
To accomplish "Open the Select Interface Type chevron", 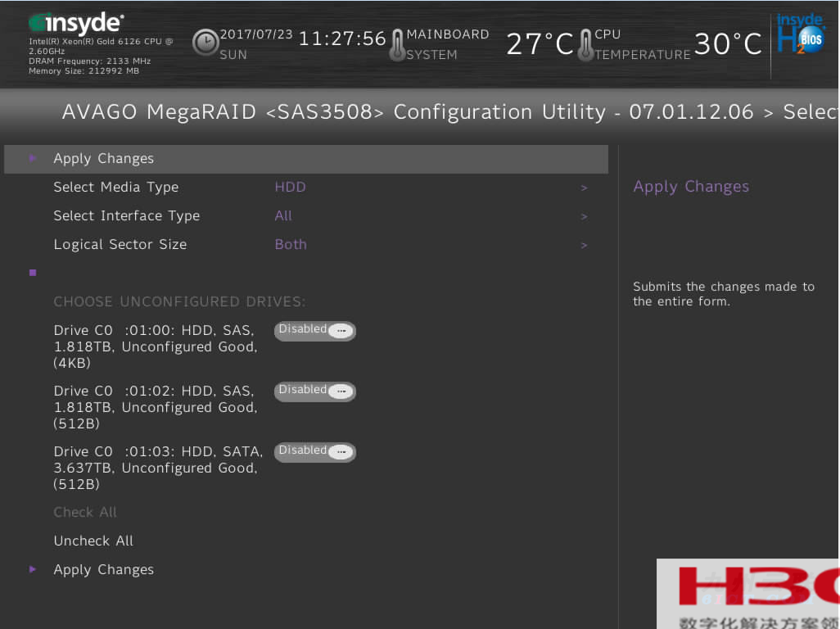I will point(584,216).
